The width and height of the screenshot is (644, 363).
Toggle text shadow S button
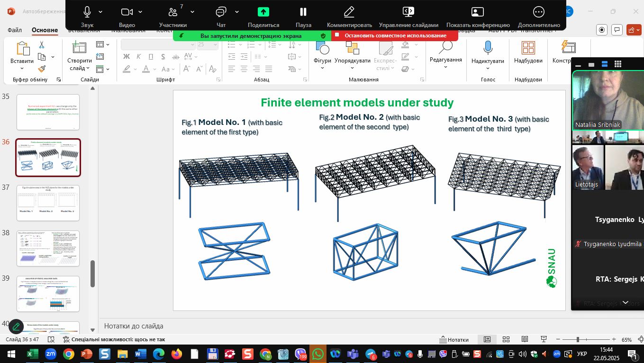163,57
